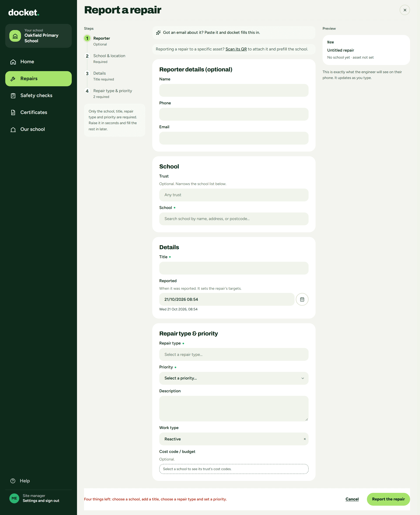The height and width of the screenshot is (515, 420).
Task: Open the Home page from sidebar
Action: tap(38, 62)
